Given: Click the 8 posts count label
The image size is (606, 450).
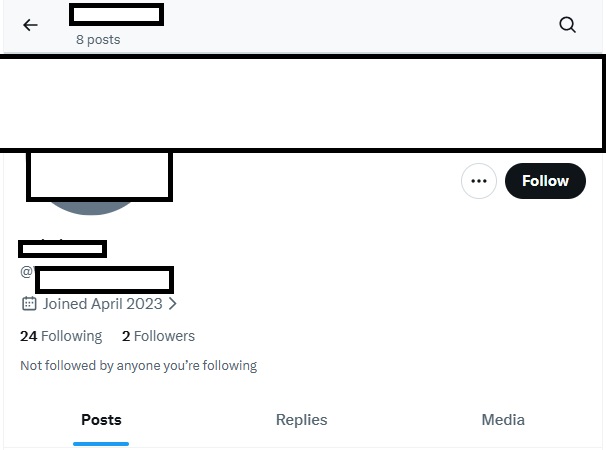Looking at the screenshot, I should (98, 40).
